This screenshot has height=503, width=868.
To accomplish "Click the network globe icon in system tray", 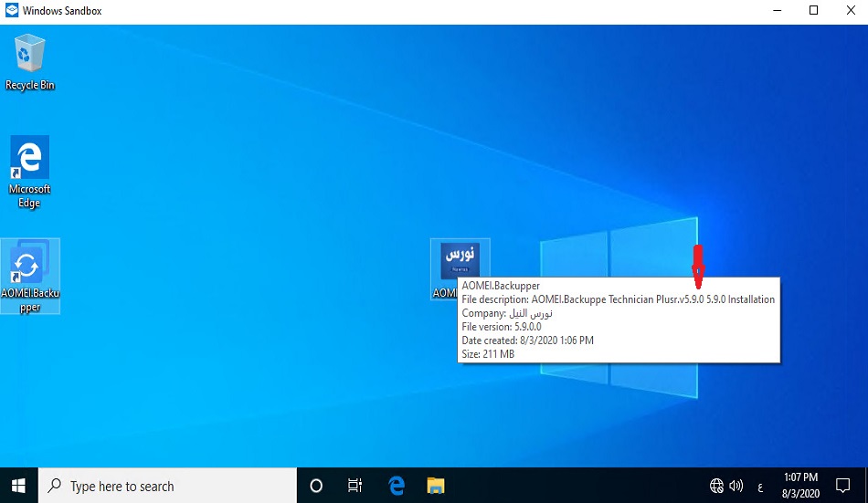I will pyautogui.click(x=716, y=486).
